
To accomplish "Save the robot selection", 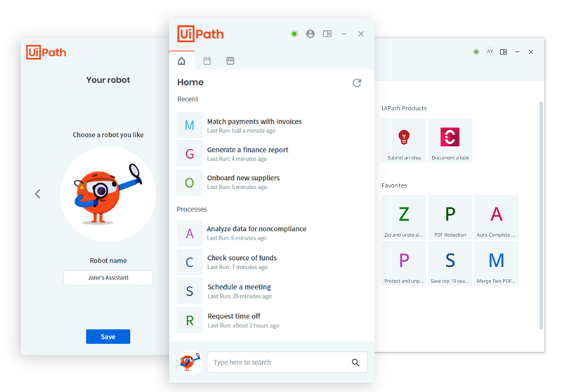I will pyautogui.click(x=108, y=337).
